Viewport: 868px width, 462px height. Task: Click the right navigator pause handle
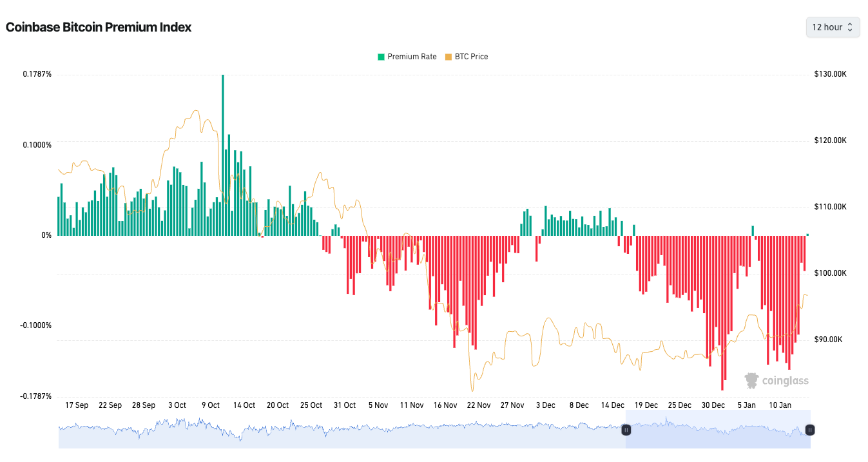(810, 430)
